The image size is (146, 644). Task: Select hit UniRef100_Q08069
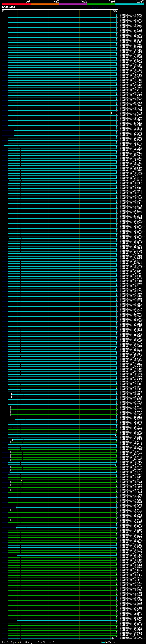click(131, 58)
